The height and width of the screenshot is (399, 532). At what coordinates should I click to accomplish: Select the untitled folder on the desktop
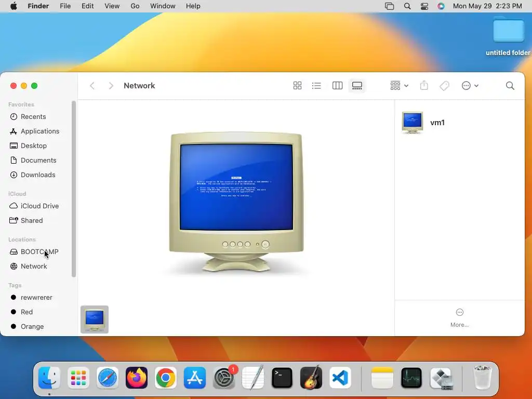(x=508, y=36)
